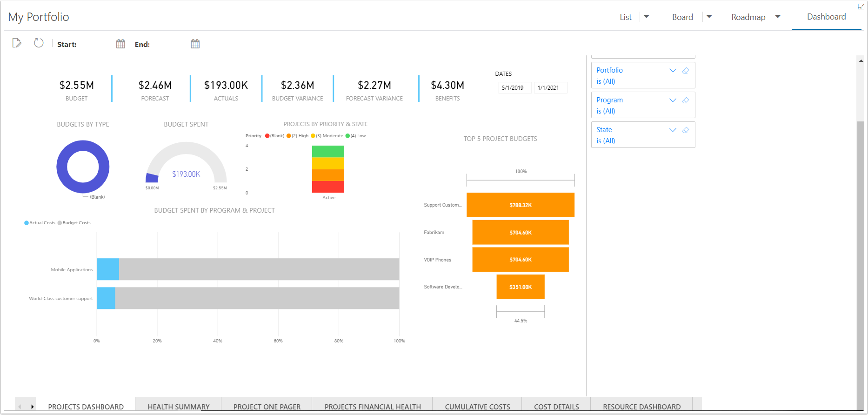Click the (2) High legend item
This screenshot has height=415, width=868.
point(298,136)
